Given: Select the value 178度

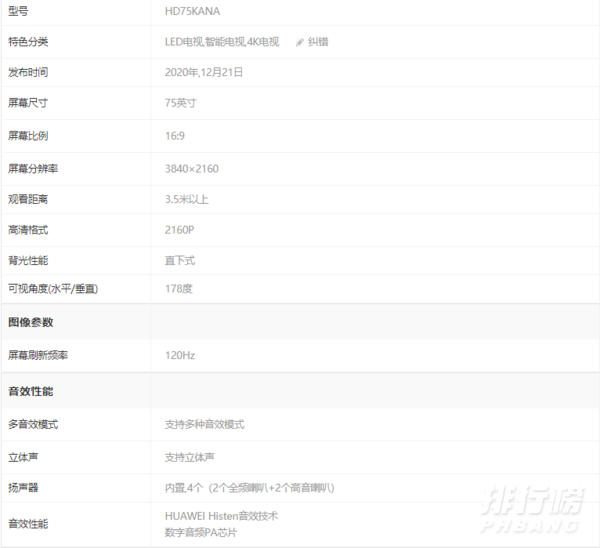Looking at the screenshot, I should coord(178,289).
